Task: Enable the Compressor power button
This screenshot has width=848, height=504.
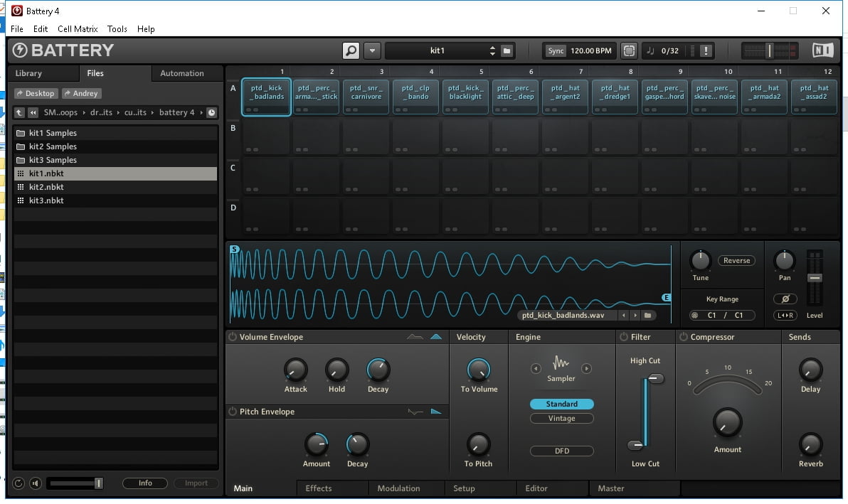Action: pyautogui.click(x=684, y=337)
